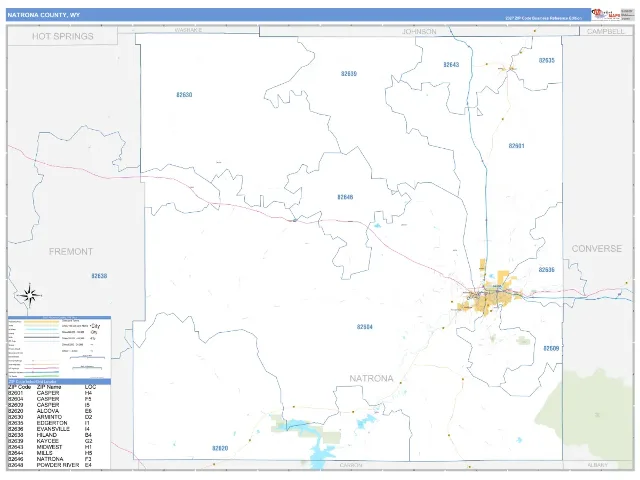Select the 82604 CASPER index row

(x=50, y=399)
